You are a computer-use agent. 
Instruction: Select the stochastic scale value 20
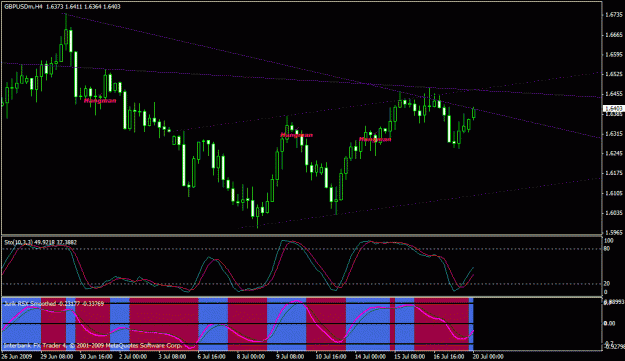tap(607, 284)
